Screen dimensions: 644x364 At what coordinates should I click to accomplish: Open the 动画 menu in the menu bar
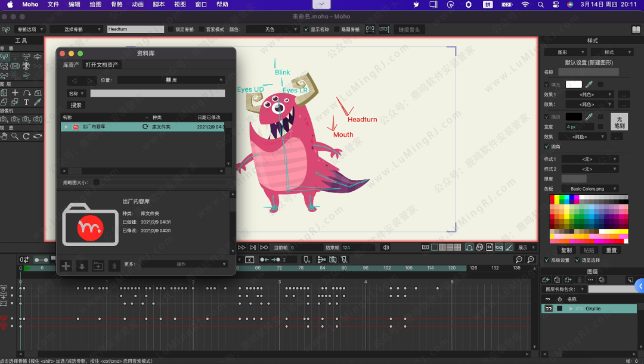[x=137, y=4]
